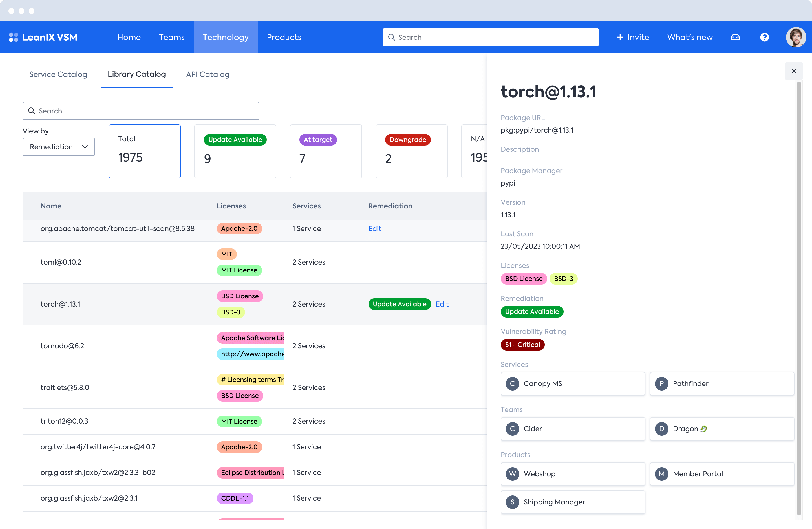Click the Eclipse Distribution license tag
The image size is (812, 529).
pyautogui.click(x=250, y=473)
